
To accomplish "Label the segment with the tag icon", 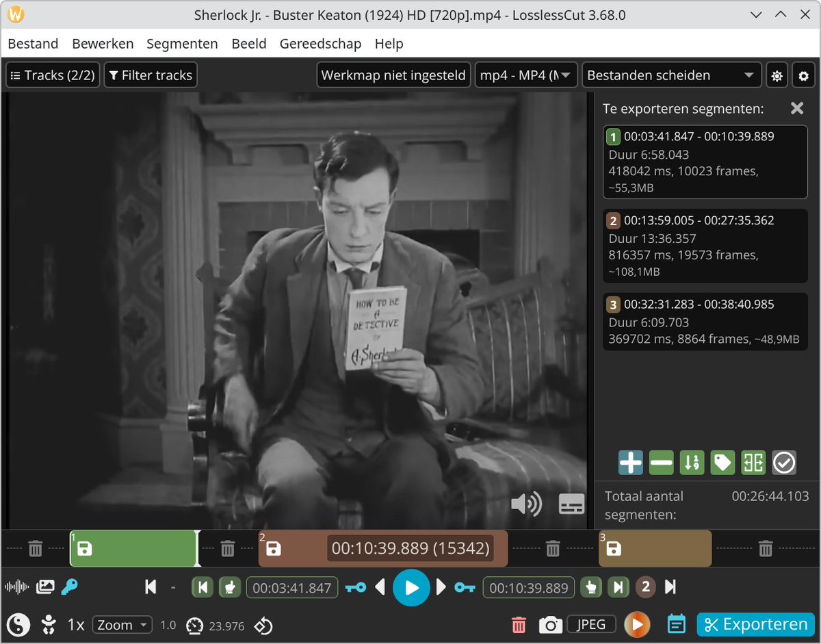I will pyautogui.click(x=722, y=463).
